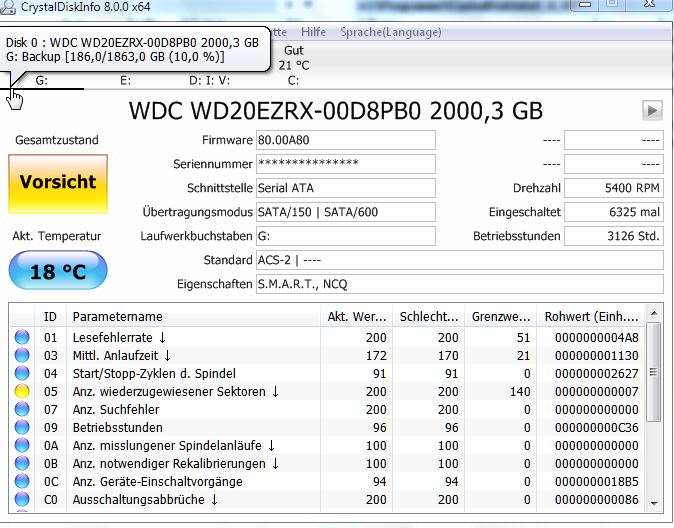
Task: Click raw value 000000000007
Action: point(597,392)
